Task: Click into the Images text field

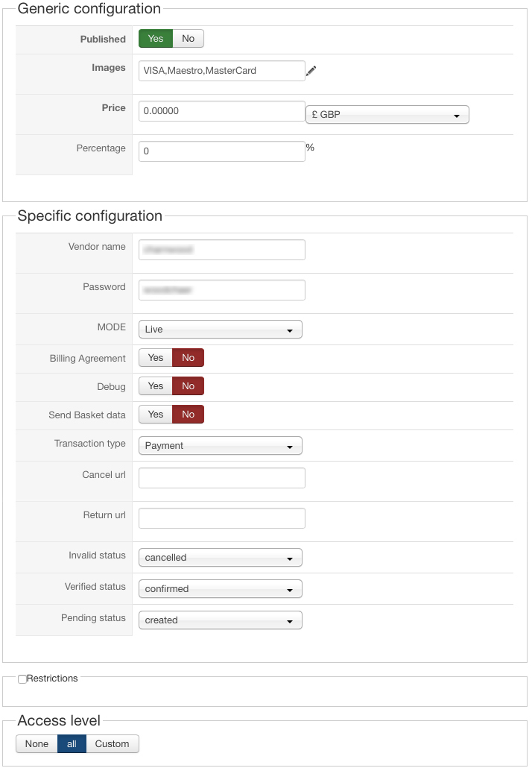Action: point(221,71)
